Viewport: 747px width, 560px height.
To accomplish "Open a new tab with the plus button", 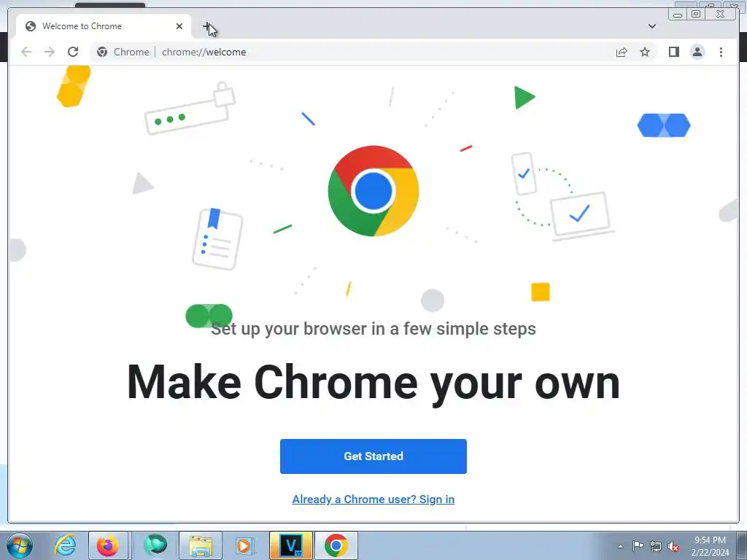I will coord(206,26).
